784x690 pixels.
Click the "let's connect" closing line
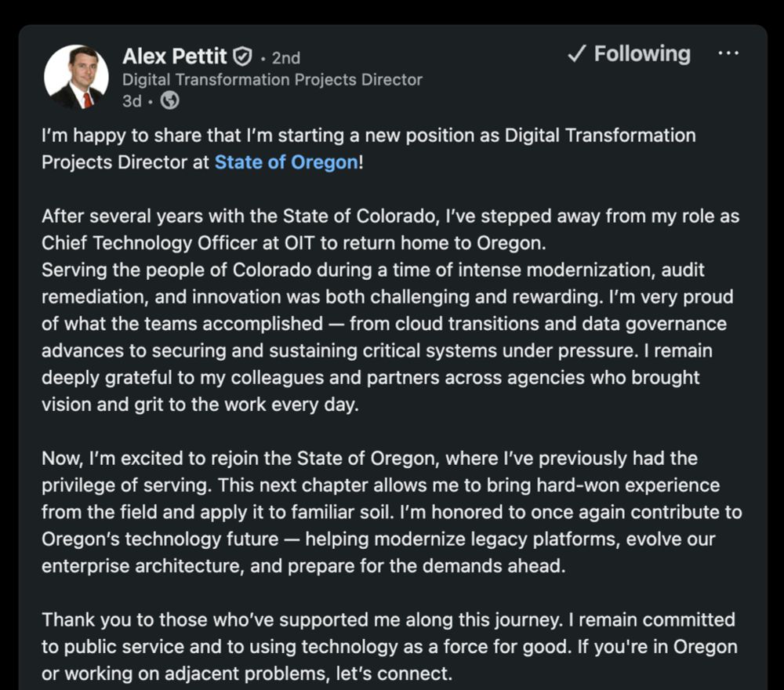point(248,674)
